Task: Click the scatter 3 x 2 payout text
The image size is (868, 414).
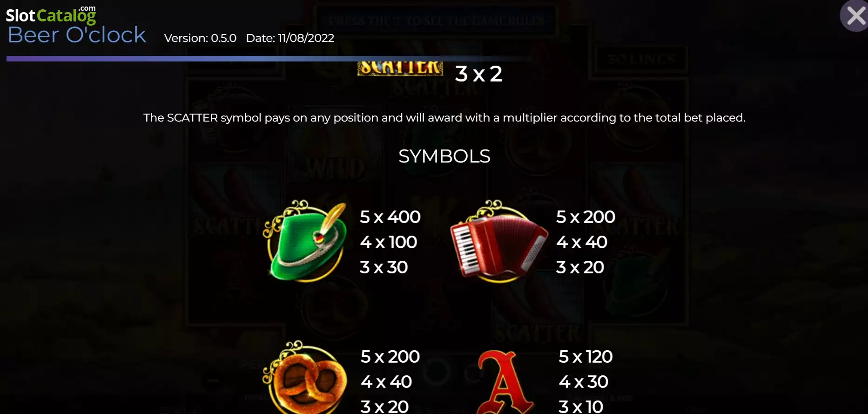Action: 478,74
